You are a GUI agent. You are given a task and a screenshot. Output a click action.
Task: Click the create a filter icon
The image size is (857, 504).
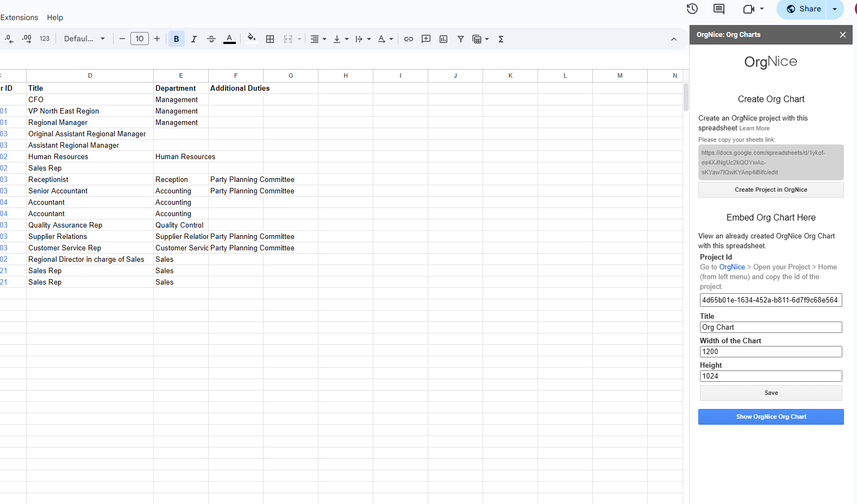pos(461,39)
